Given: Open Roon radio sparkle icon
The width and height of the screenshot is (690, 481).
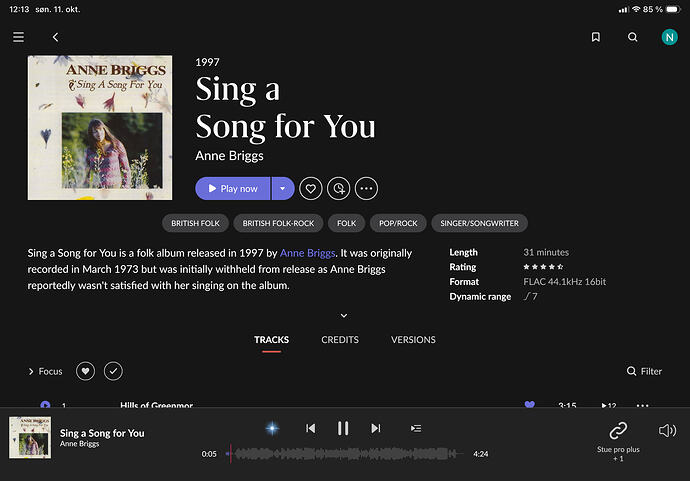Looking at the screenshot, I should pyautogui.click(x=272, y=428).
